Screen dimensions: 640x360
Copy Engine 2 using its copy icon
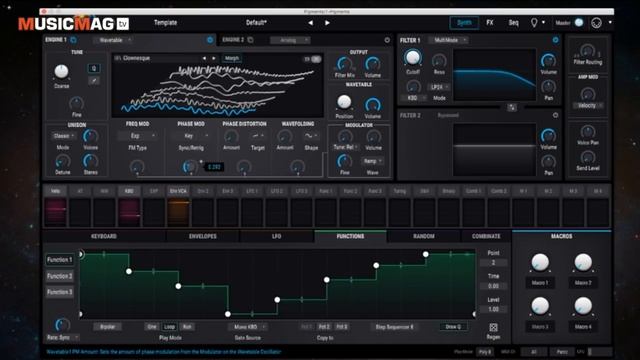pos(251,40)
